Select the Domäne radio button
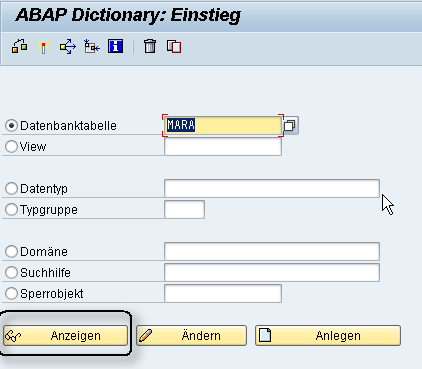The image size is (422, 369). click(x=11, y=251)
